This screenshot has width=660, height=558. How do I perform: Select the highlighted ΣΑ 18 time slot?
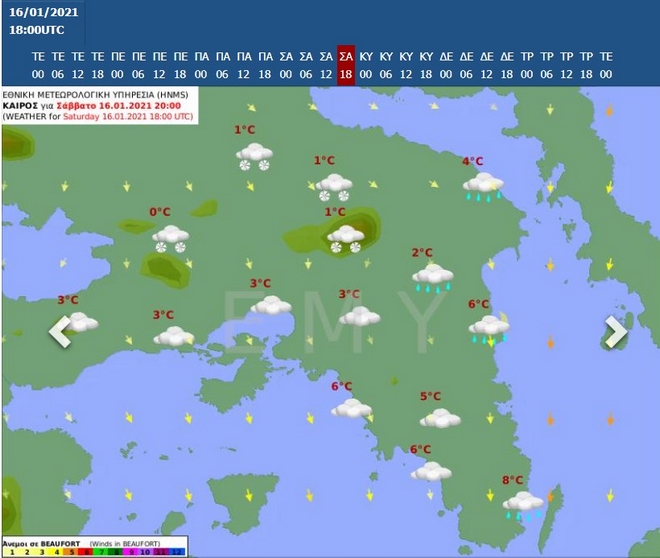coord(346,64)
